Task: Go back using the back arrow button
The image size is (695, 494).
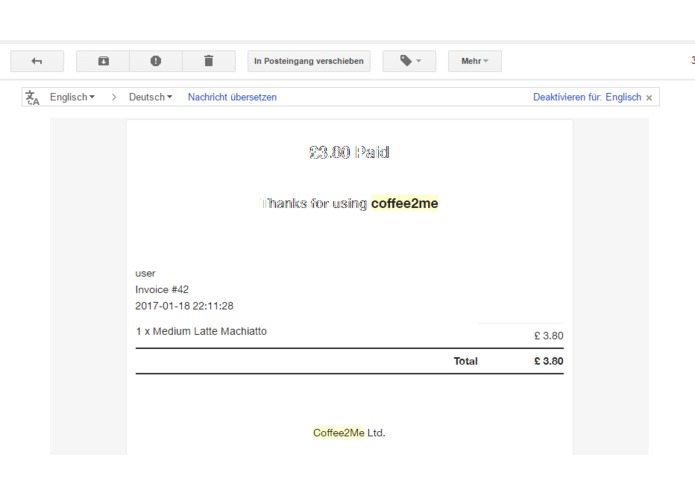Action: [37, 61]
